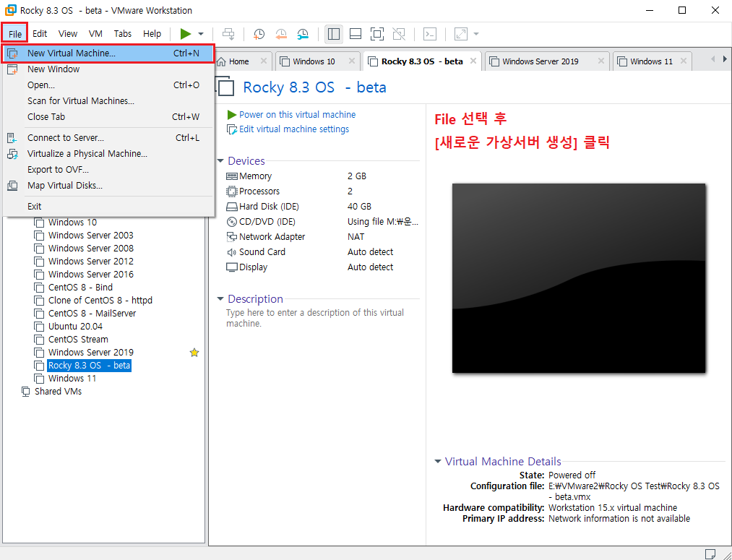Close the Home tab

coord(263,61)
